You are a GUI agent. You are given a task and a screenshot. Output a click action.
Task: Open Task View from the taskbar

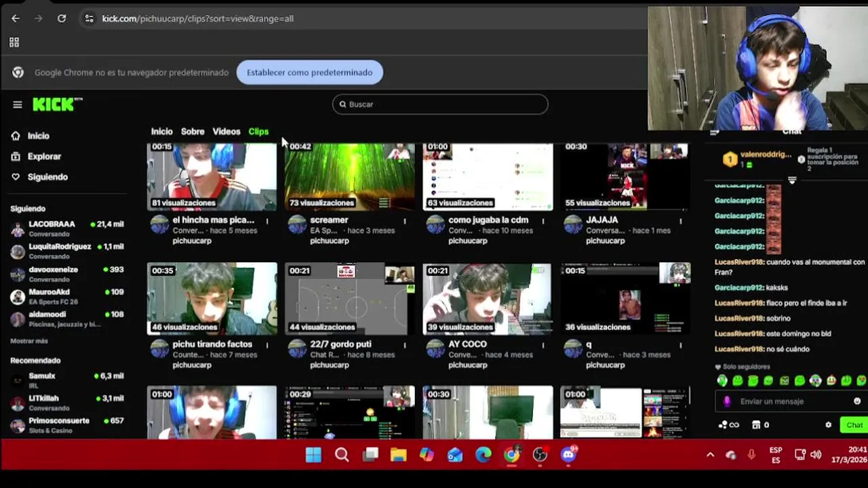click(x=370, y=455)
